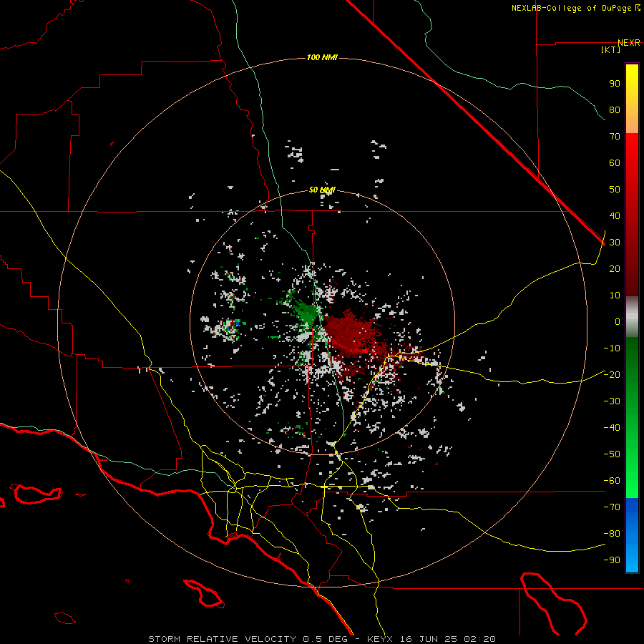Click the positive 50 value on the velocity scale
Screen dimensions: 644x644
(x=615, y=190)
